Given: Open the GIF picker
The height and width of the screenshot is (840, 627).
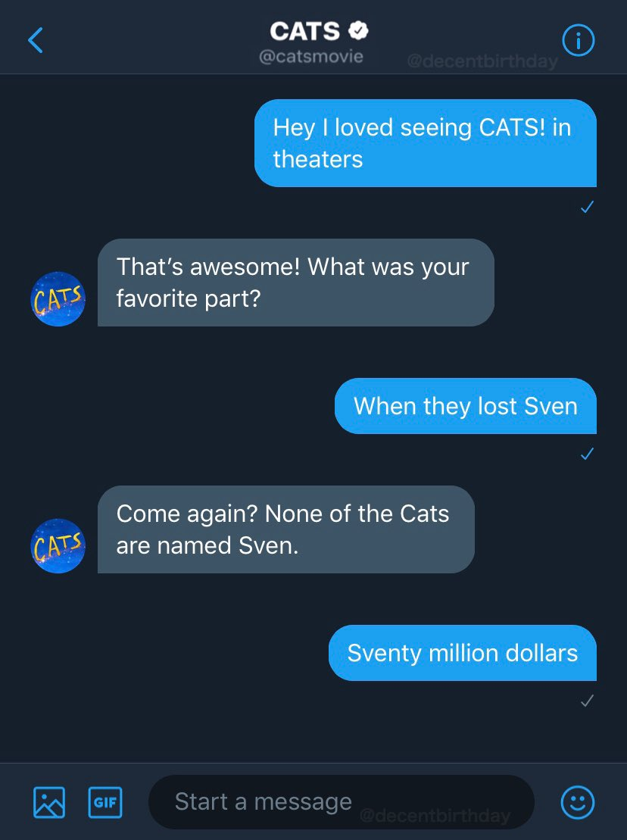Looking at the screenshot, I should click(105, 801).
